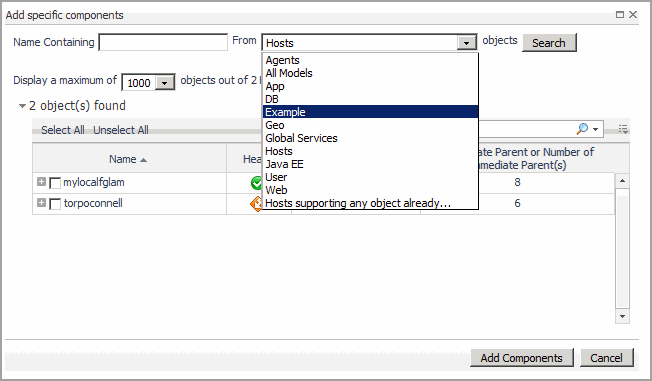Click the magnifier search icon in table toolbar
The image size is (652, 381).
point(582,129)
